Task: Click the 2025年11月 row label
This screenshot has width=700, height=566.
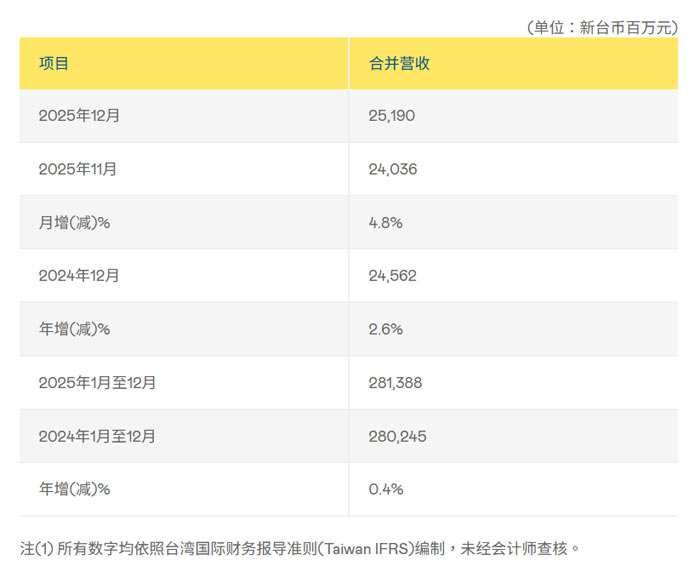Action: [78, 169]
